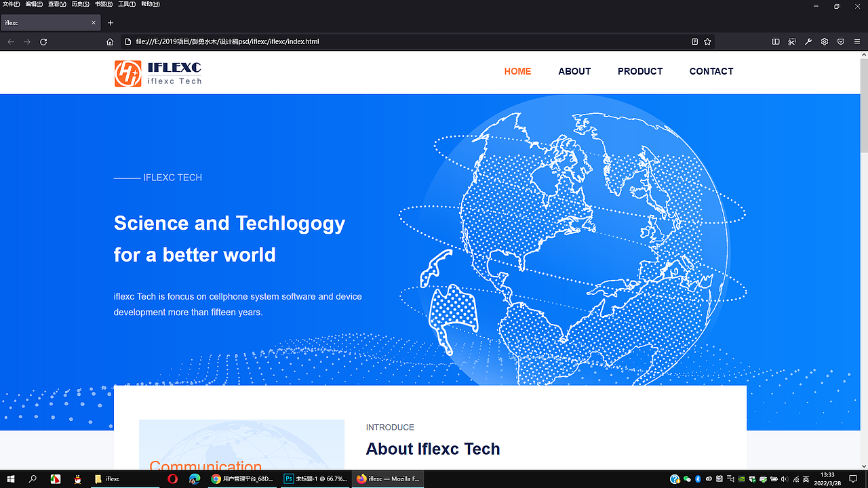Image resolution: width=868 pixels, height=488 pixels.
Task: Open Bluetooth tray icon
Action: tap(698, 479)
